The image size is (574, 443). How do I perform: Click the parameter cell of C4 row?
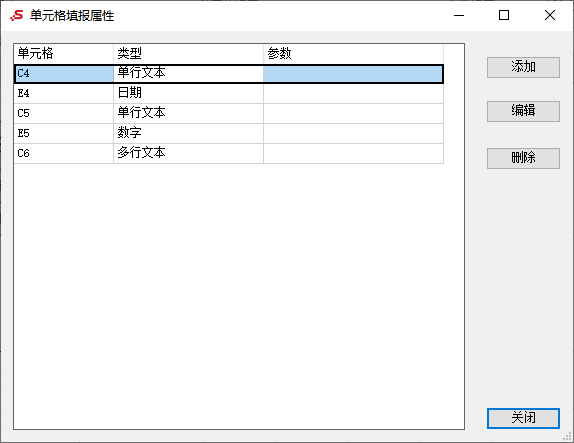point(353,74)
